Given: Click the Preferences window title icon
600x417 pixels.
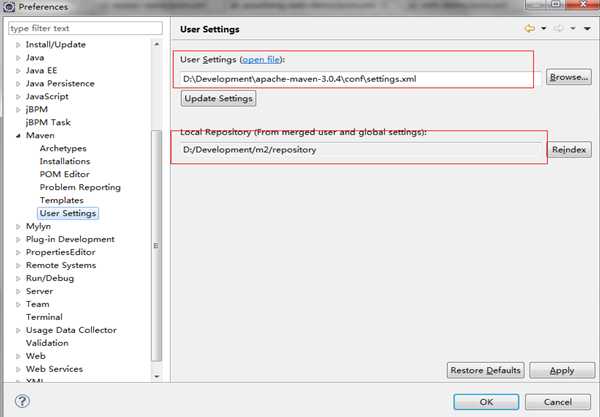Looking at the screenshot, I should point(8,7).
